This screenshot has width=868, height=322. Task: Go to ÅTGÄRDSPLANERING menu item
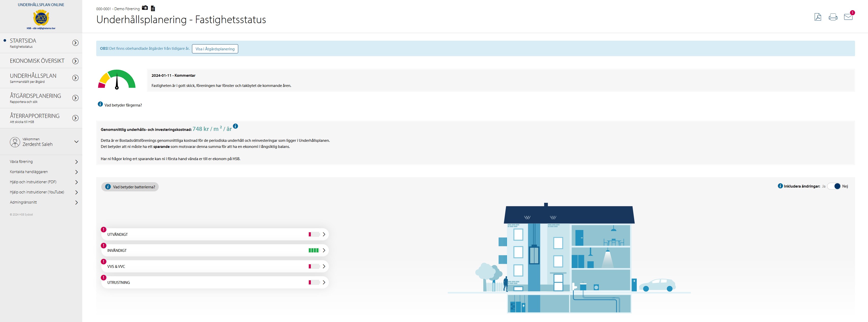pos(35,96)
